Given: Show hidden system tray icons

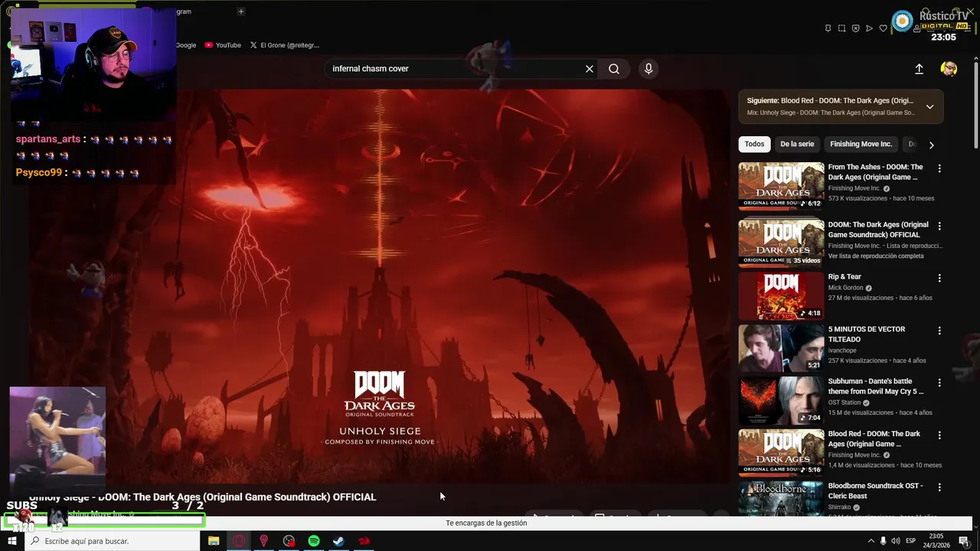Looking at the screenshot, I should [871, 541].
